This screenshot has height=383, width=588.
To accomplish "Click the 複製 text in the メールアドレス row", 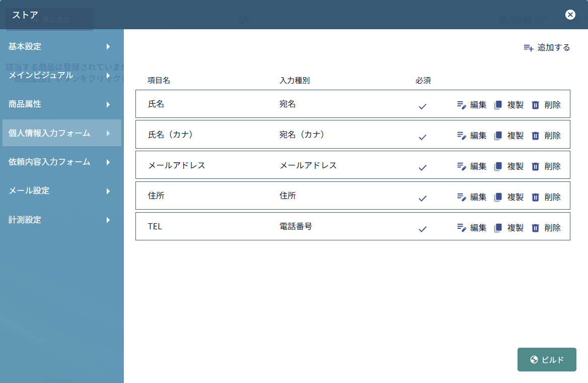I will 515,167.
